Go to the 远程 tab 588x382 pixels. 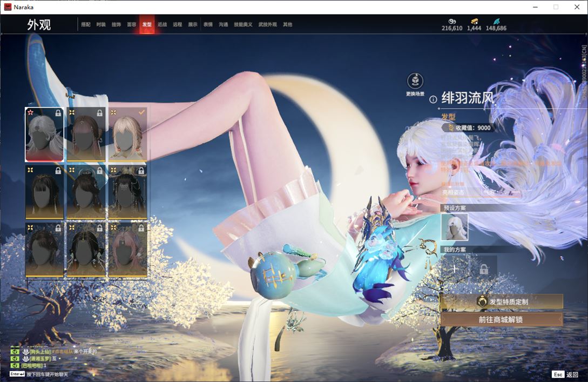[178, 24]
